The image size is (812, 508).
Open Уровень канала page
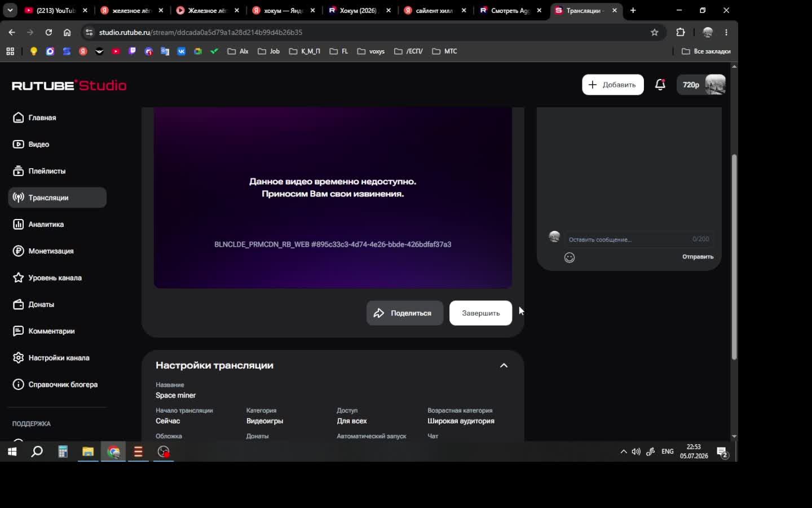(47, 278)
